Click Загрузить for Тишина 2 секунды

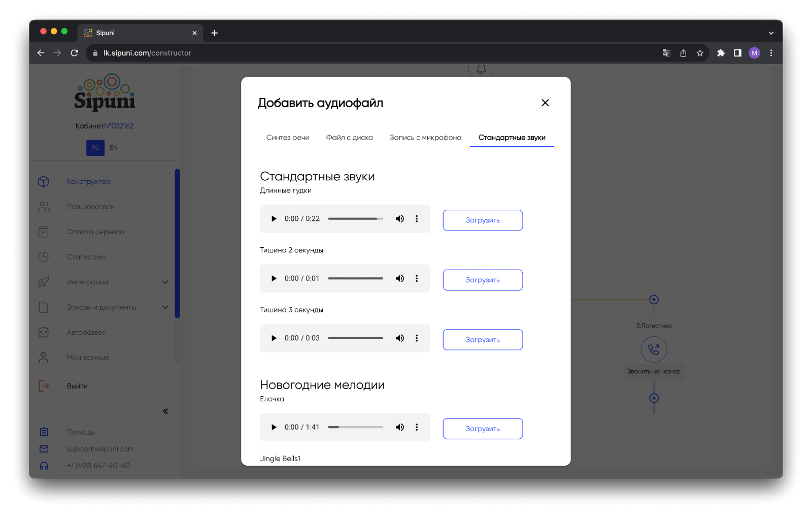(x=483, y=280)
